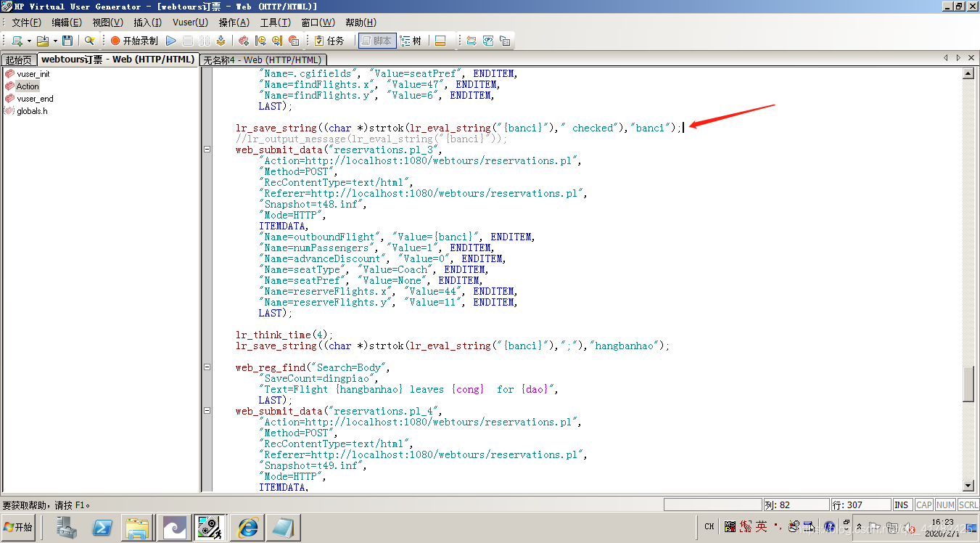Click the editor scrollbar down arrow

(x=968, y=486)
